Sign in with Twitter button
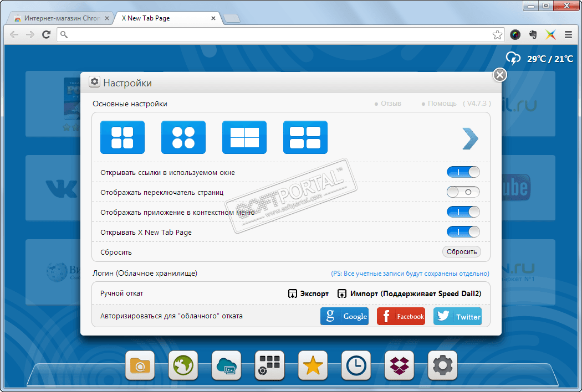 (458, 316)
